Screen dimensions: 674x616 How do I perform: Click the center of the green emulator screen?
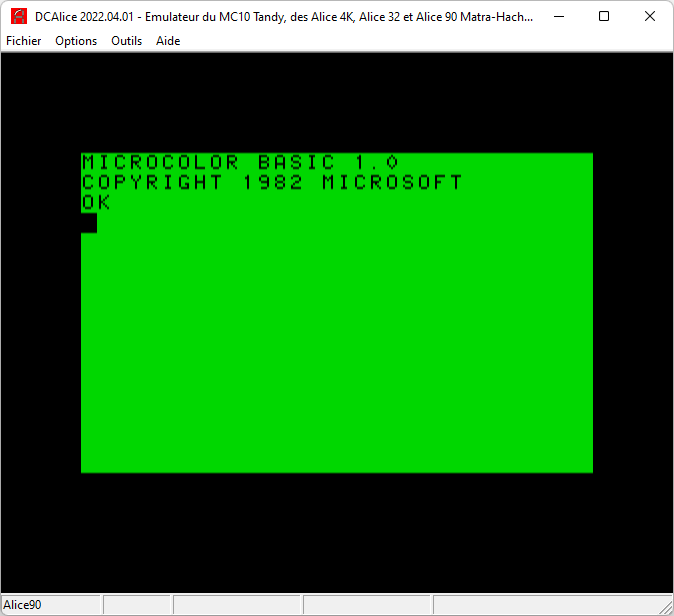click(x=337, y=313)
